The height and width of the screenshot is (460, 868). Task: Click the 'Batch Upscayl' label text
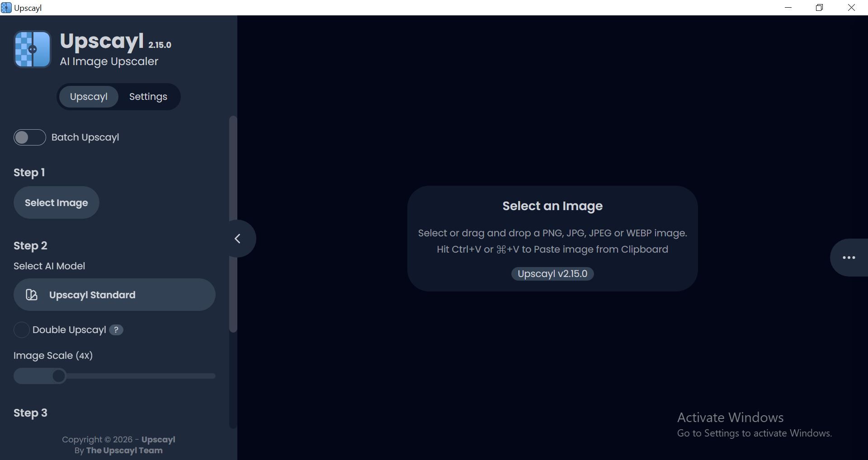pos(85,137)
